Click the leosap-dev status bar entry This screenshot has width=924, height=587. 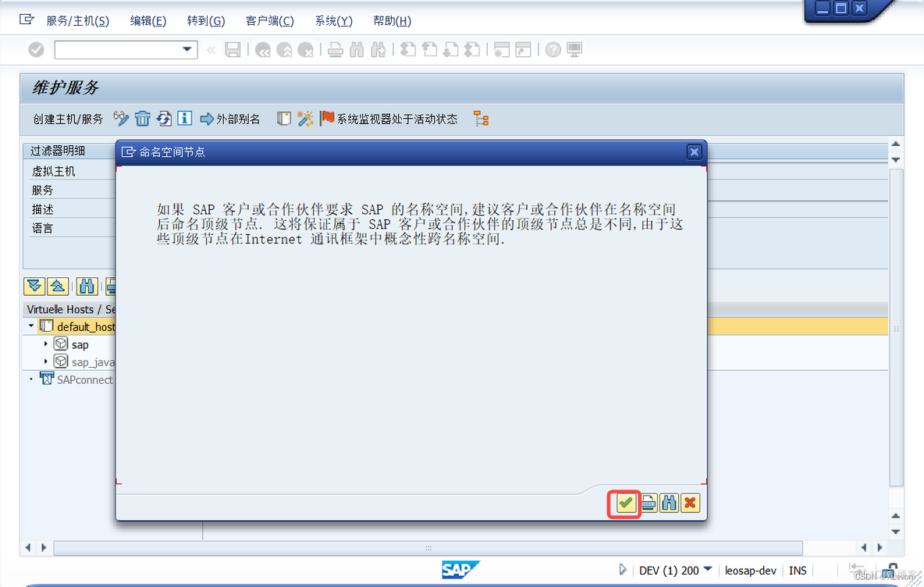(x=750, y=571)
